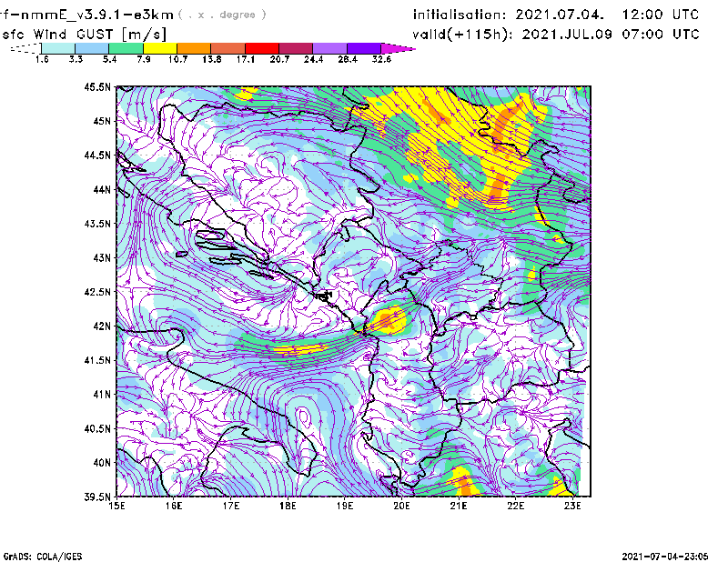Click the 44N latitude label
Screen dimensions: 728x562
pos(102,189)
